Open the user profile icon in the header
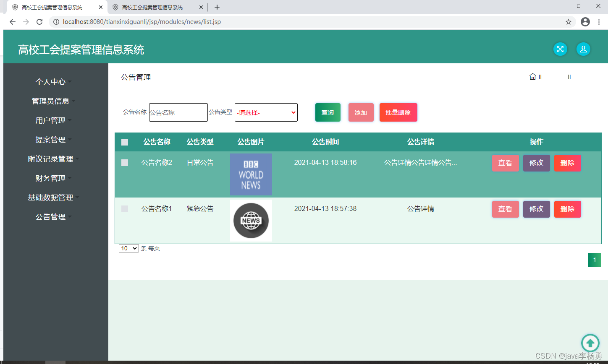The width and height of the screenshot is (608, 364). tap(583, 49)
